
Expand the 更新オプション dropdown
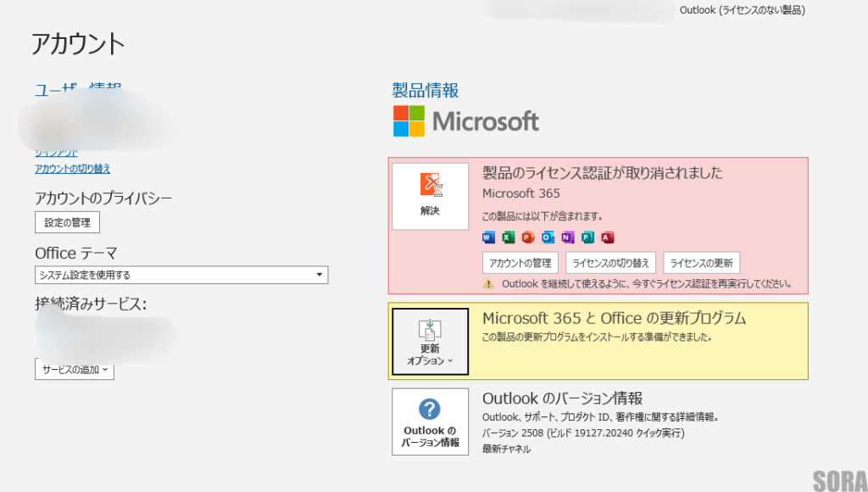pos(430,342)
